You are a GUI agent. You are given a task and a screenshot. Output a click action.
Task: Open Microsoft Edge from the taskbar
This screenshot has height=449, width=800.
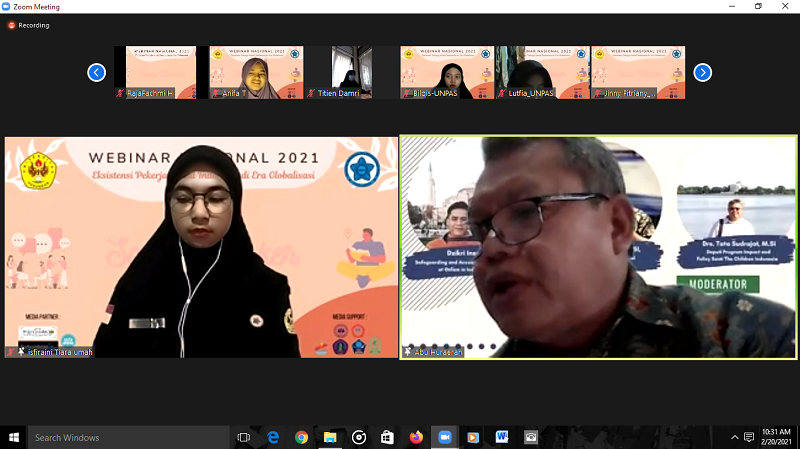point(272,437)
